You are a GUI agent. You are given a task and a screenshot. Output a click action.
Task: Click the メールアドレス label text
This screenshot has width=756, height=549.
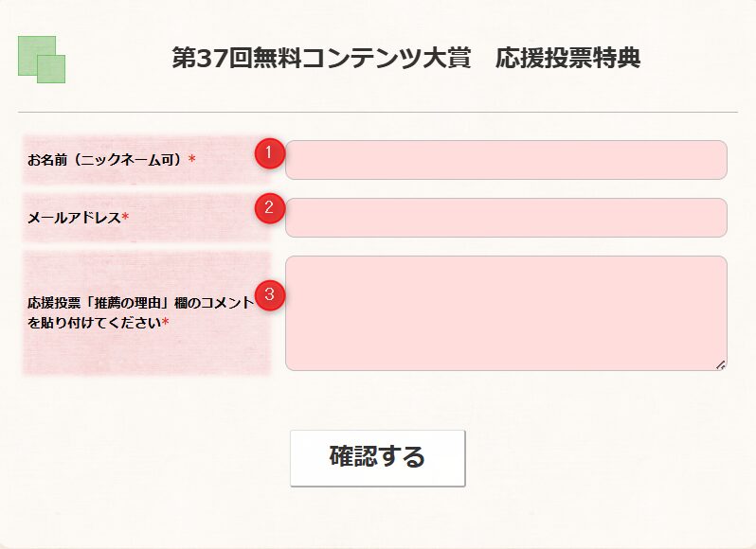point(74,218)
